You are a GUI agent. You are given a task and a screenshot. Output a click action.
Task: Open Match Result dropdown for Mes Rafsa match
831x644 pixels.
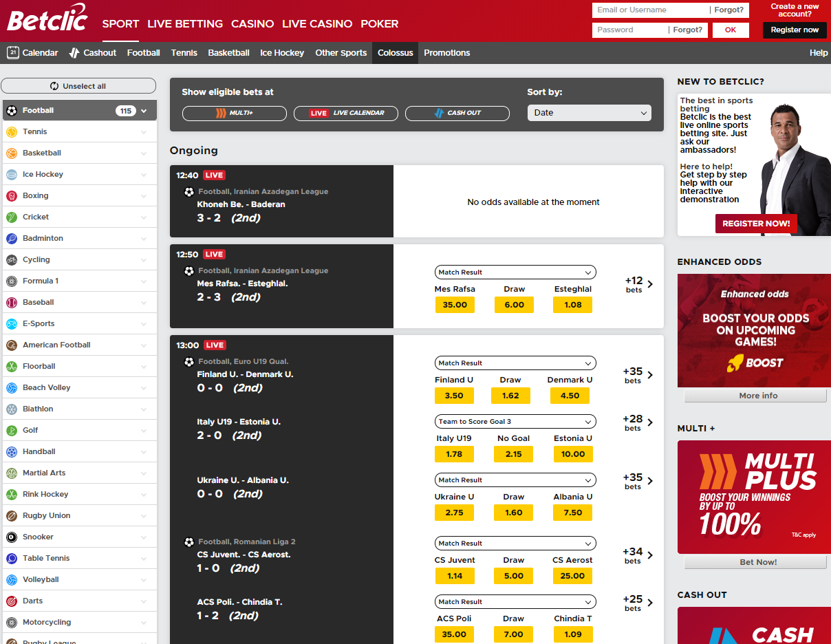[x=515, y=272]
